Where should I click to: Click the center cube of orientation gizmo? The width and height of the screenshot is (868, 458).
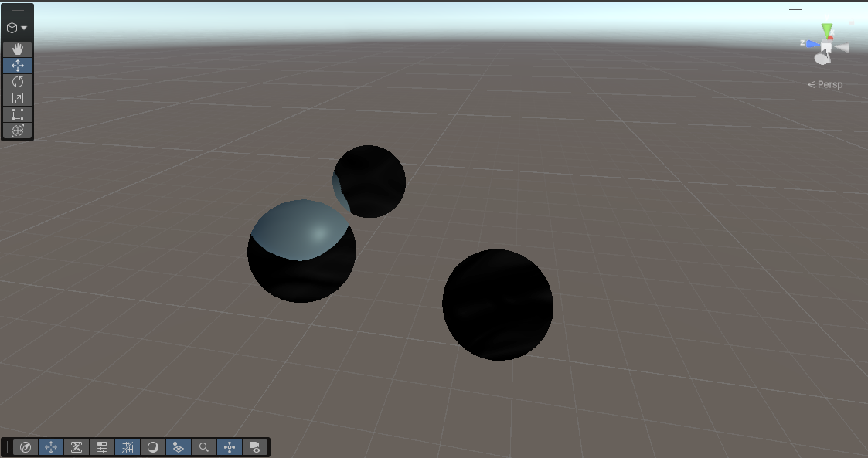(826, 47)
